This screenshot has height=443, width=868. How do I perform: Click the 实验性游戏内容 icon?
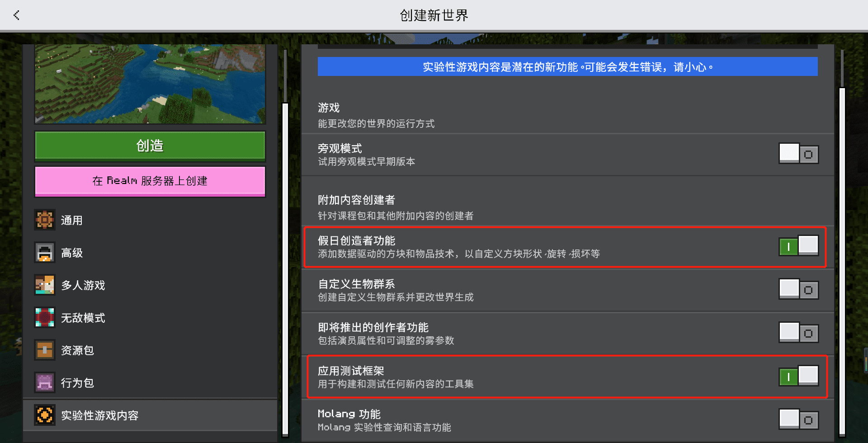(45, 415)
